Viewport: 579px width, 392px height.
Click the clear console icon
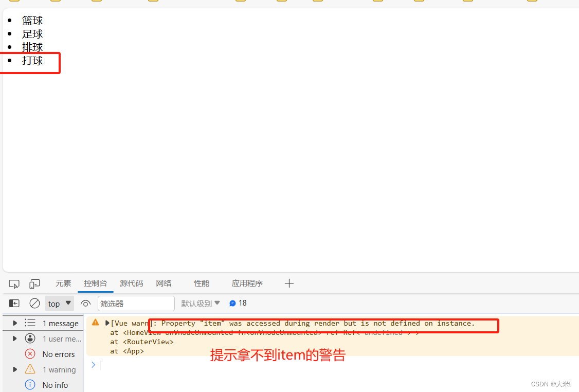coord(34,303)
